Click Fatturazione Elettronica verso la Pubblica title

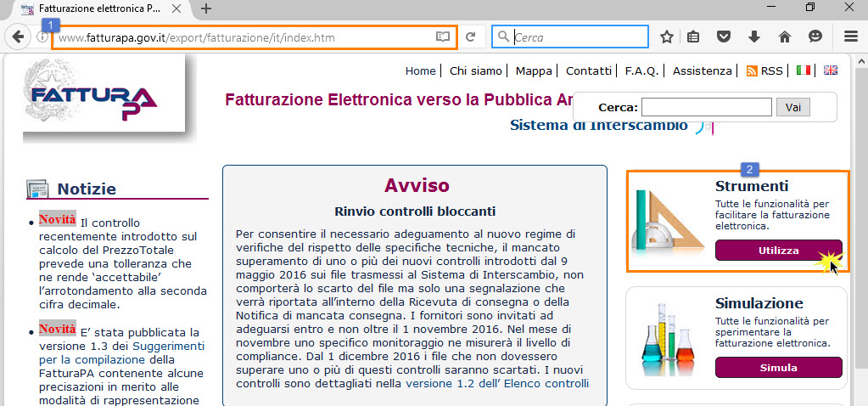click(x=399, y=99)
